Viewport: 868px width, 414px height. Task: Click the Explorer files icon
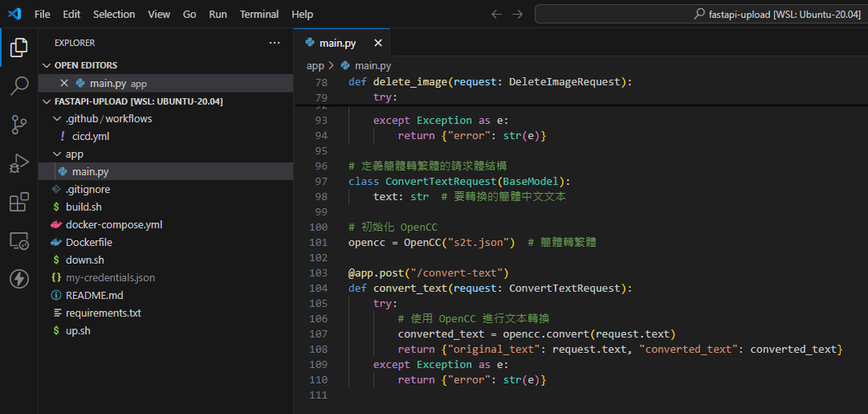18,47
